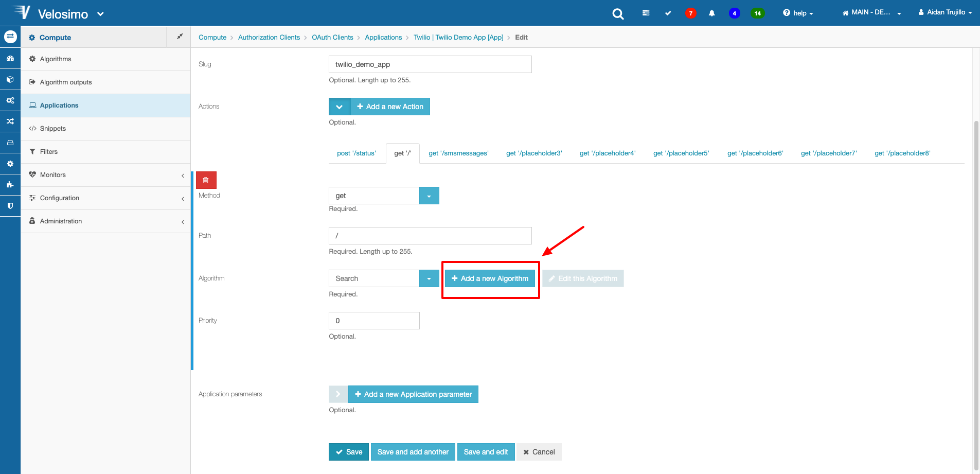Open Applications breadcrumb link

[x=383, y=37]
